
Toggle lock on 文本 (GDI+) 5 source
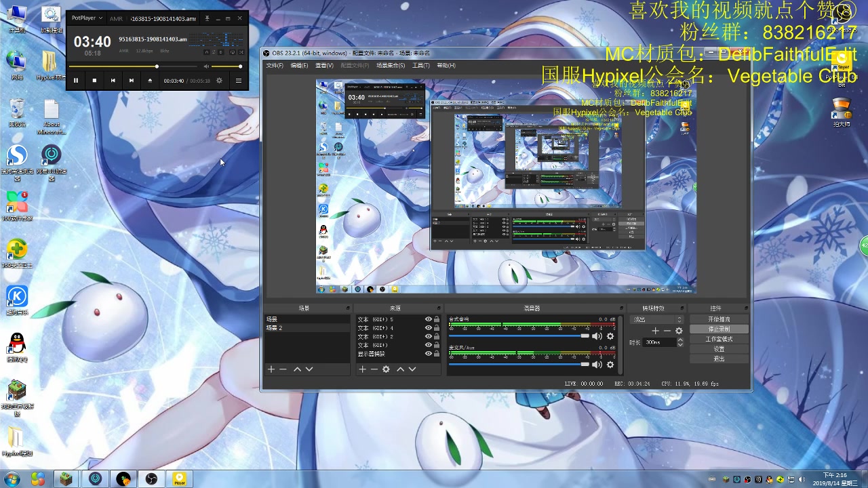437,319
